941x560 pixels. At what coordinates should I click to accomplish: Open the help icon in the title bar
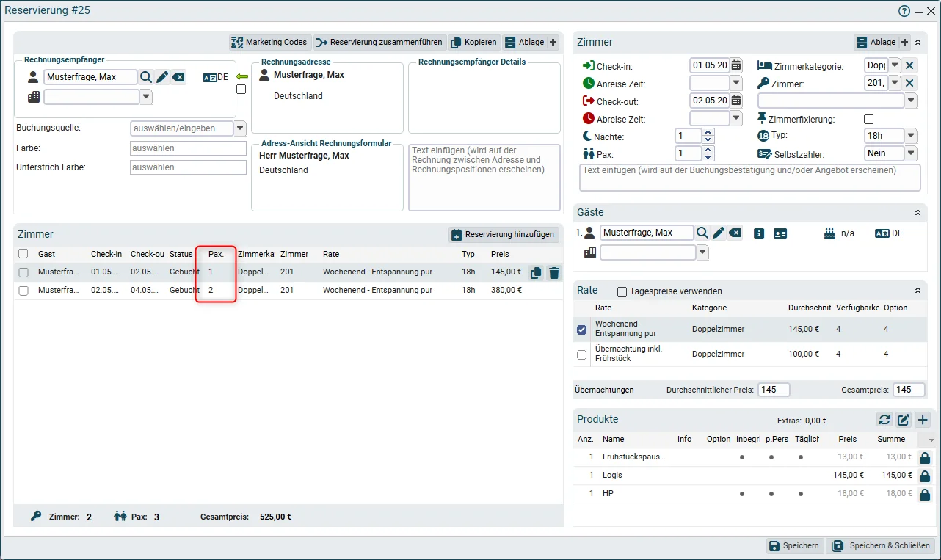pyautogui.click(x=904, y=11)
